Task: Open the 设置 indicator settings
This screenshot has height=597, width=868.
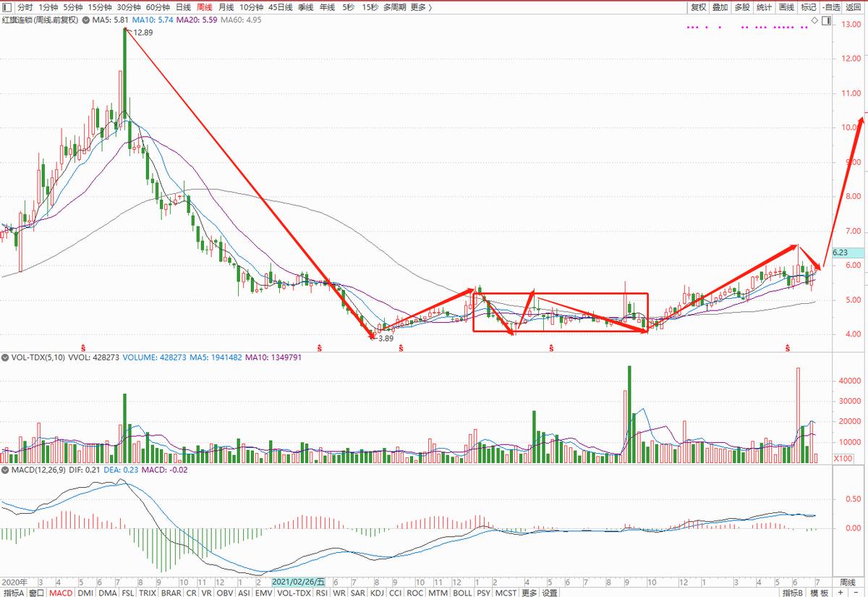Action: [550, 593]
